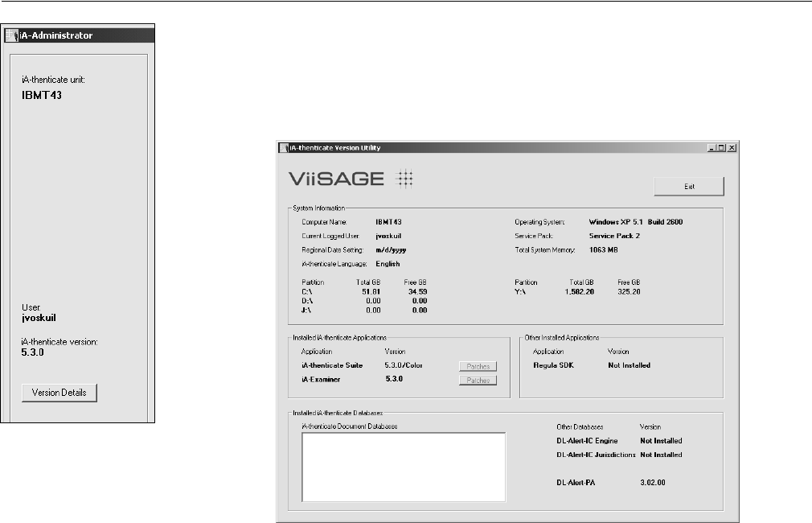Maximize the iA-thenticate Version Utility window

(x=721, y=148)
